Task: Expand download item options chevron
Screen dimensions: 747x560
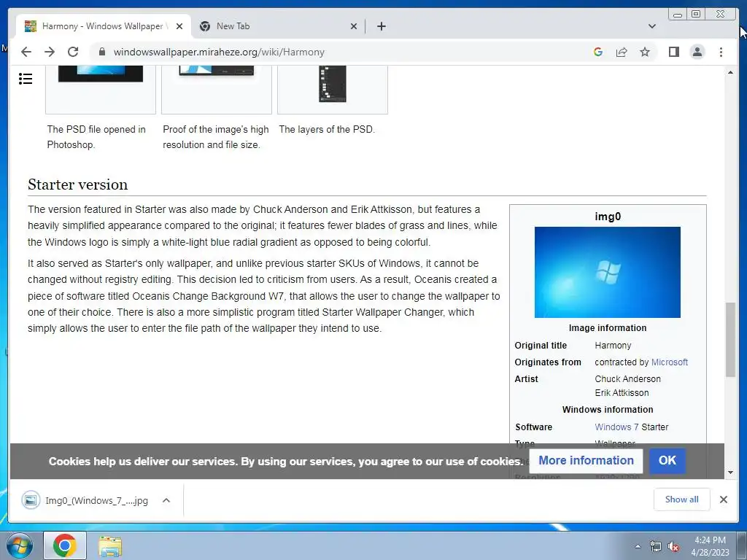Action: [166, 500]
